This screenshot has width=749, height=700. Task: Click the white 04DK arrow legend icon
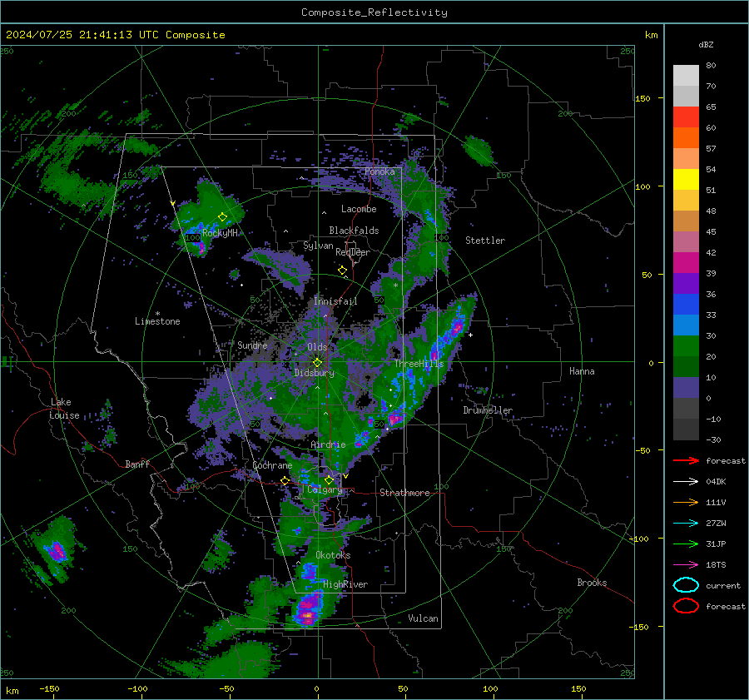(686, 481)
